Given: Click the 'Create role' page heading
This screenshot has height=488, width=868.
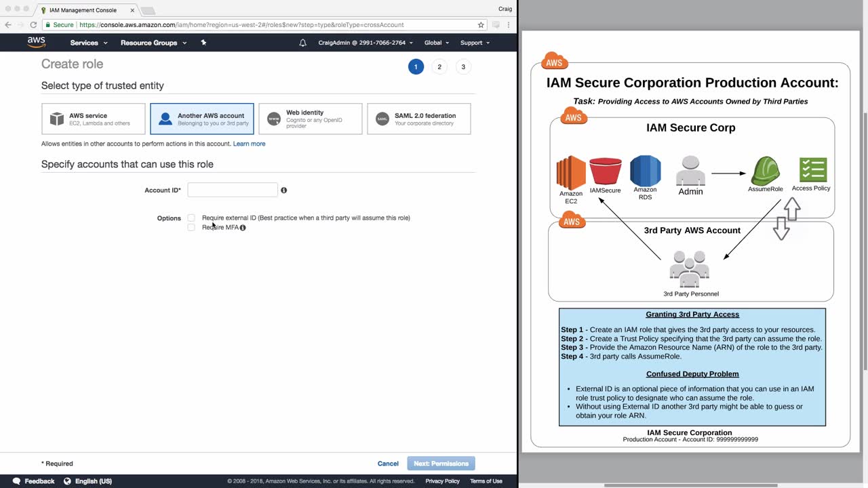Looking at the screenshot, I should pyautogui.click(x=73, y=64).
